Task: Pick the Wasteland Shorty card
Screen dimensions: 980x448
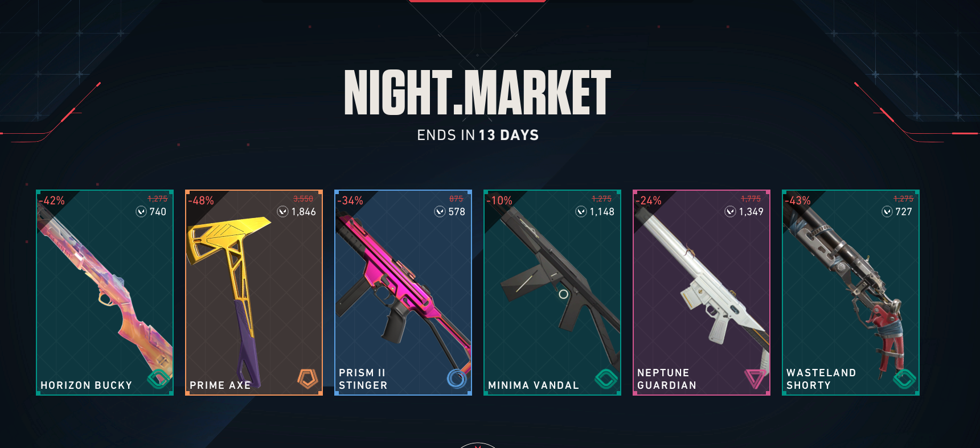Action: pos(851,293)
